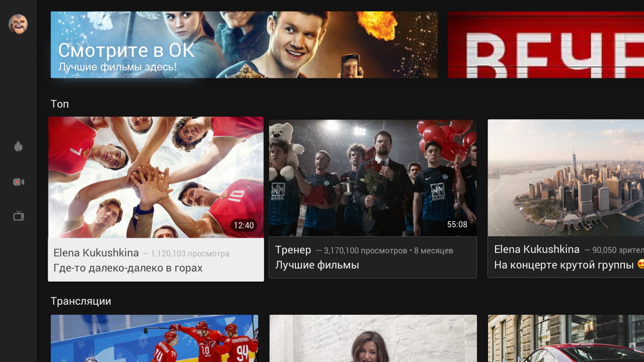
Task: Click '3,170,100 просмотров • 8 месяцев' text
Action: [x=388, y=250]
